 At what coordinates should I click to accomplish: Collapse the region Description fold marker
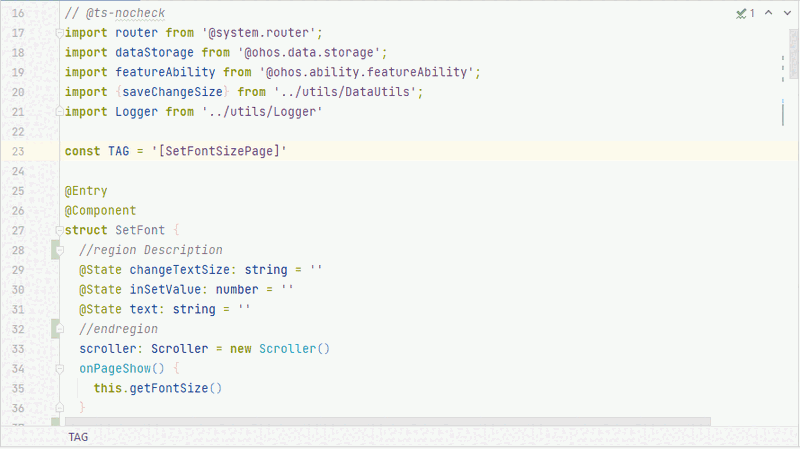pos(59,250)
